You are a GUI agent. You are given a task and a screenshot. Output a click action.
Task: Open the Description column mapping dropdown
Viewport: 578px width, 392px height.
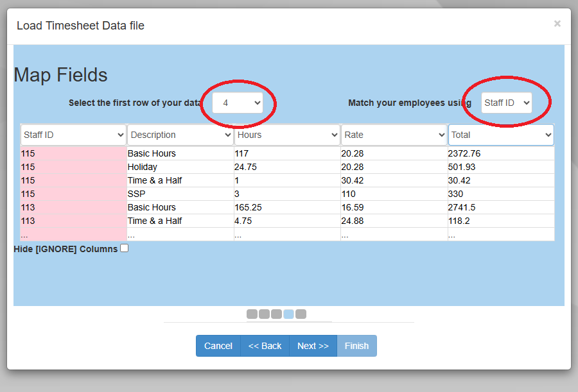point(180,135)
